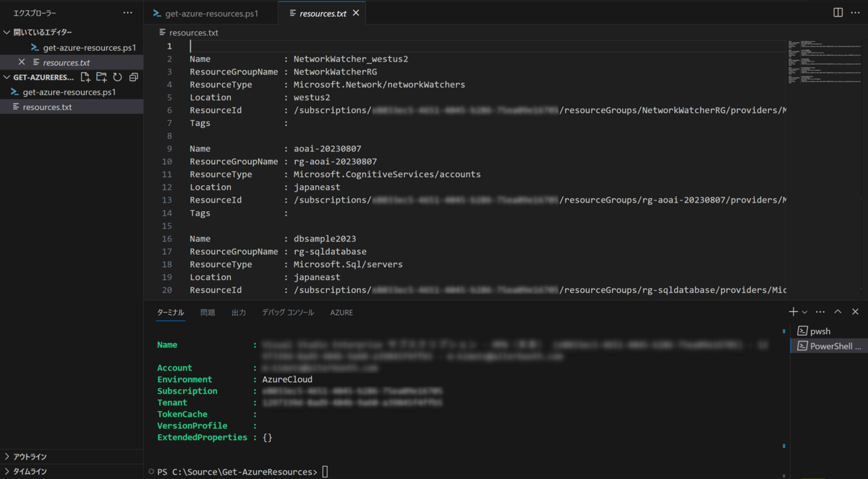Viewport: 868px width, 479px height.
Task: Refresh the explorer file list
Action: (x=117, y=77)
